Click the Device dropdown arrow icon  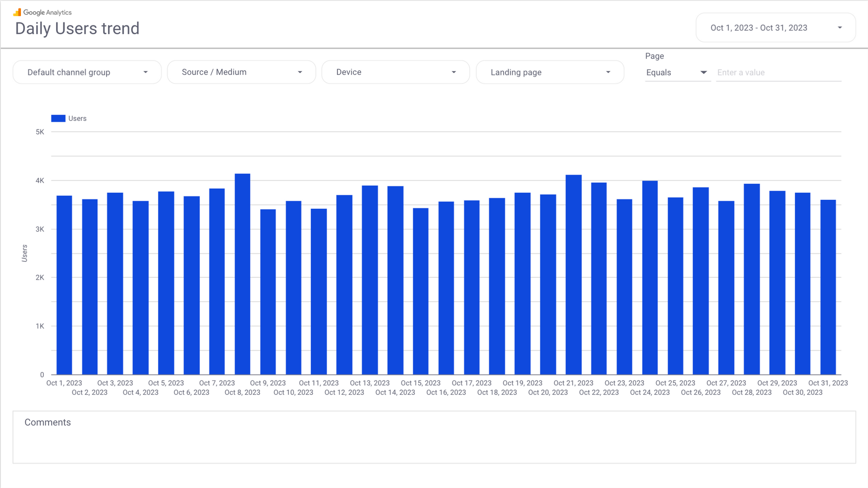pos(454,72)
